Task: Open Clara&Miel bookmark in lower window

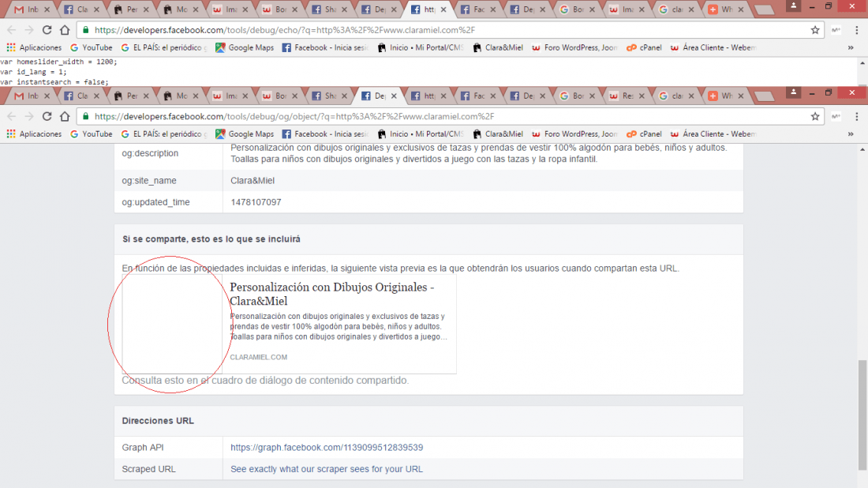Action: (498, 134)
